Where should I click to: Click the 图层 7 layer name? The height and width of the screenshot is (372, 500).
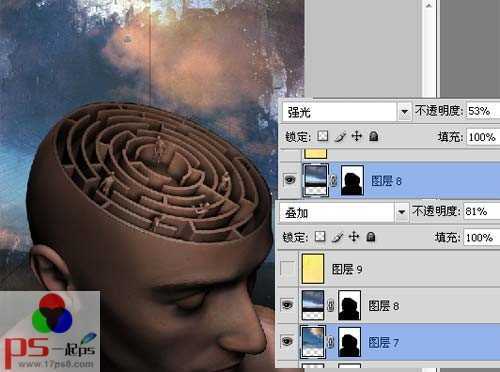pos(384,342)
